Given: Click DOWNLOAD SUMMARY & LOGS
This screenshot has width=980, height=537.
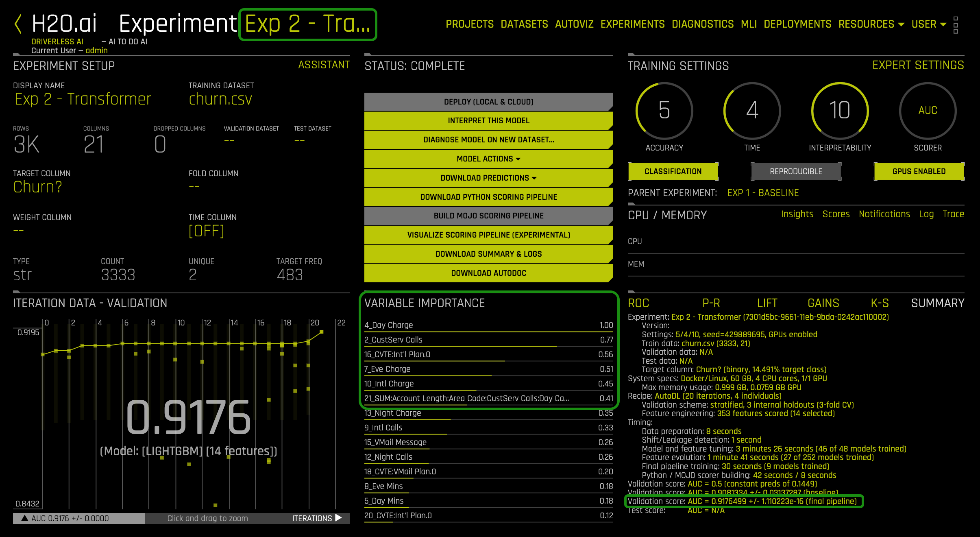Looking at the screenshot, I should click(488, 254).
